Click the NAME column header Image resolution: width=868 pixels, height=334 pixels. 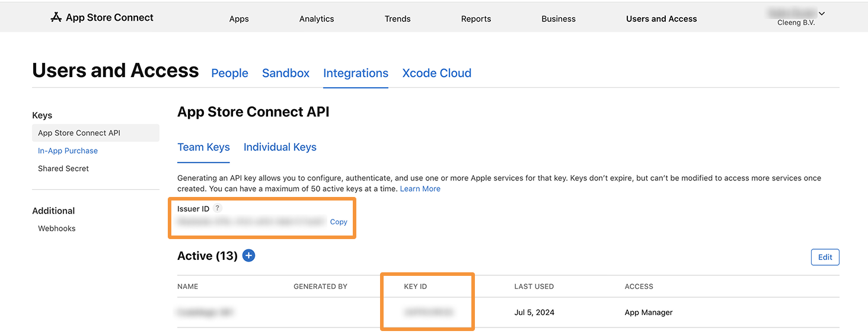(188, 287)
